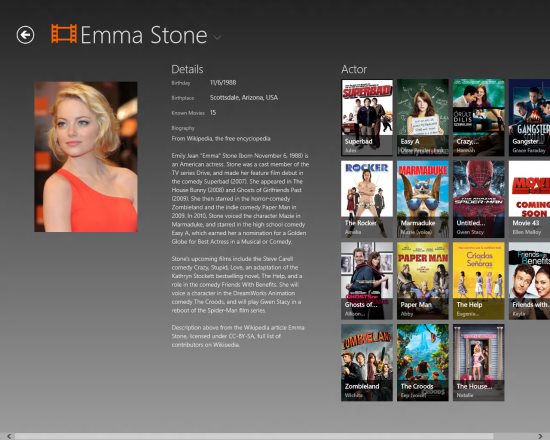Click the right arrow of horizontal scrollbar

coord(540,436)
